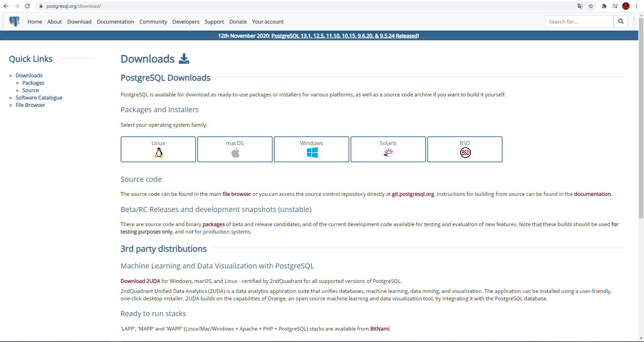The image size is (644, 342).
Task: Click the PostgreSQL elephant logo
Action: [x=14, y=22]
